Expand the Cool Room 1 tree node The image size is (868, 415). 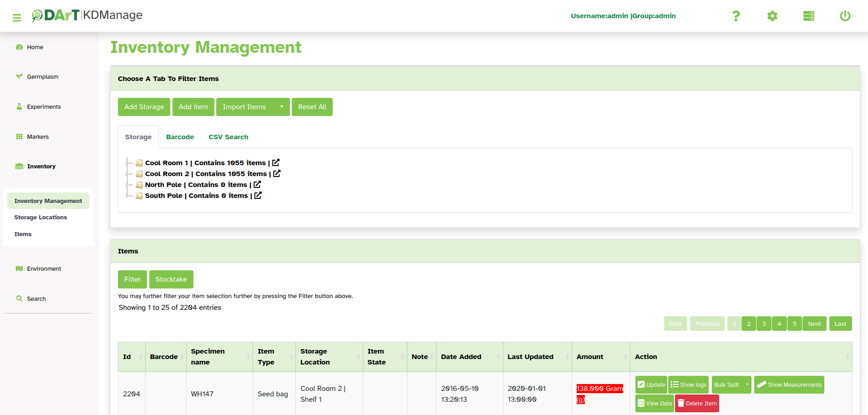click(127, 163)
